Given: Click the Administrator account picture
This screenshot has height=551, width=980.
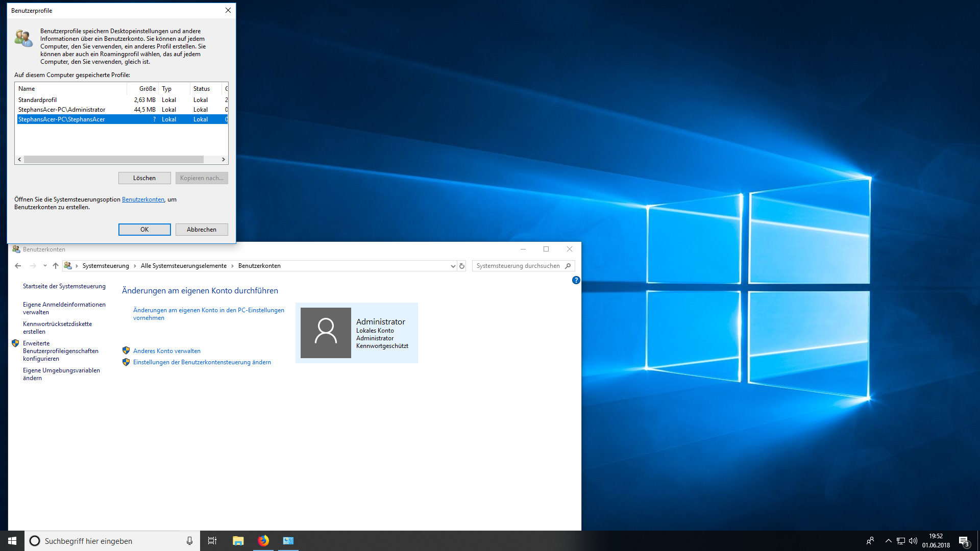Looking at the screenshot, I should click(x=326, y=333).
